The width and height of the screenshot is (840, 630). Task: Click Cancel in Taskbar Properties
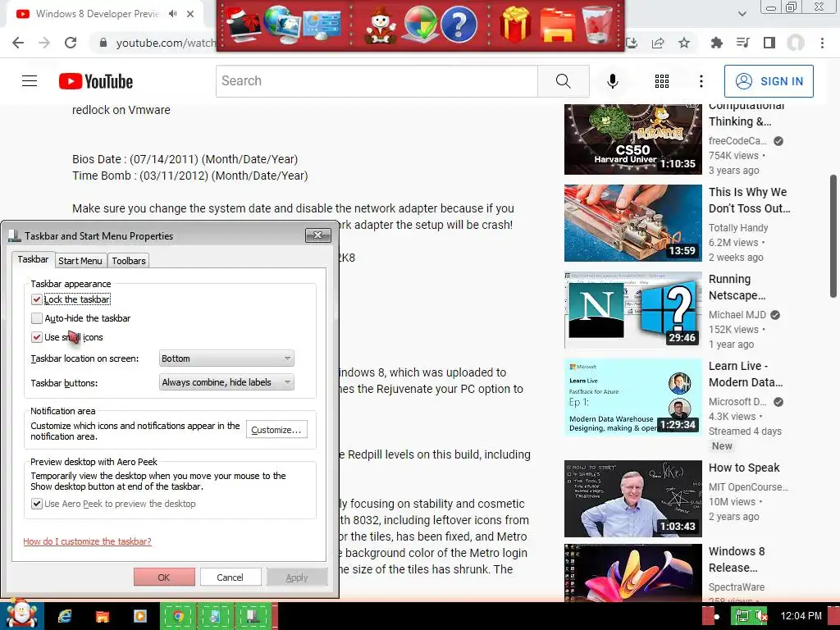click(x=230, y=577)
